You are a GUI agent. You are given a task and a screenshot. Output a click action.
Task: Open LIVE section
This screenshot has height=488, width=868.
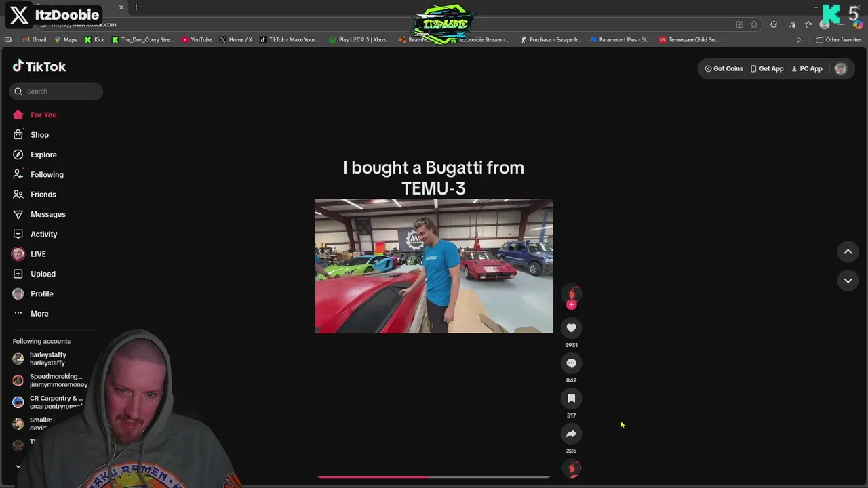point(38,254)
